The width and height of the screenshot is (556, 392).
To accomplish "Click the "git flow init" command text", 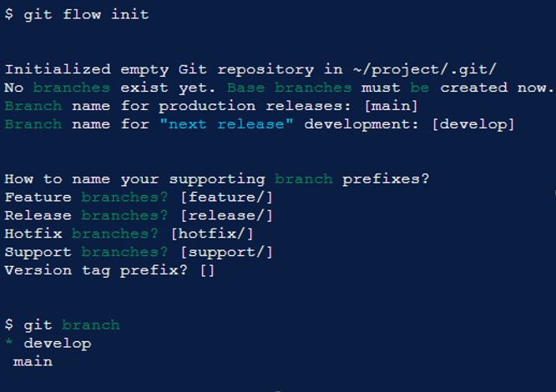I will (86, 14).
